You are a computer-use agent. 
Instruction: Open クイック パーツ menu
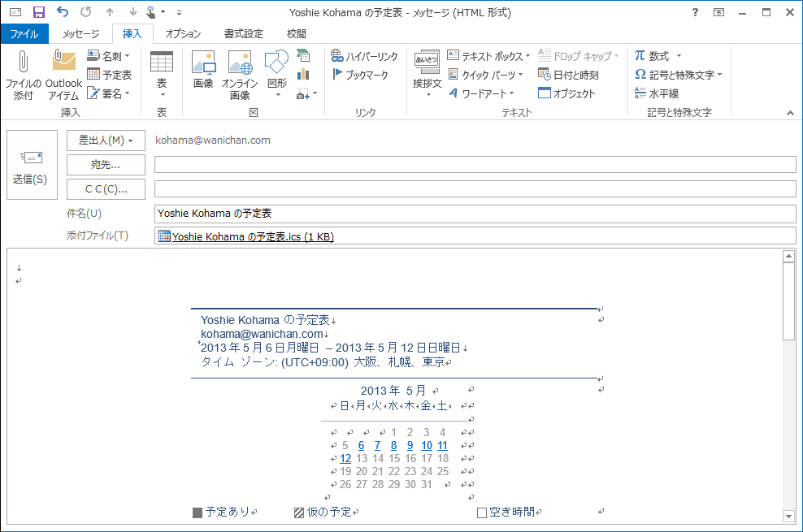pyautogui.click(x=485, y=75)
